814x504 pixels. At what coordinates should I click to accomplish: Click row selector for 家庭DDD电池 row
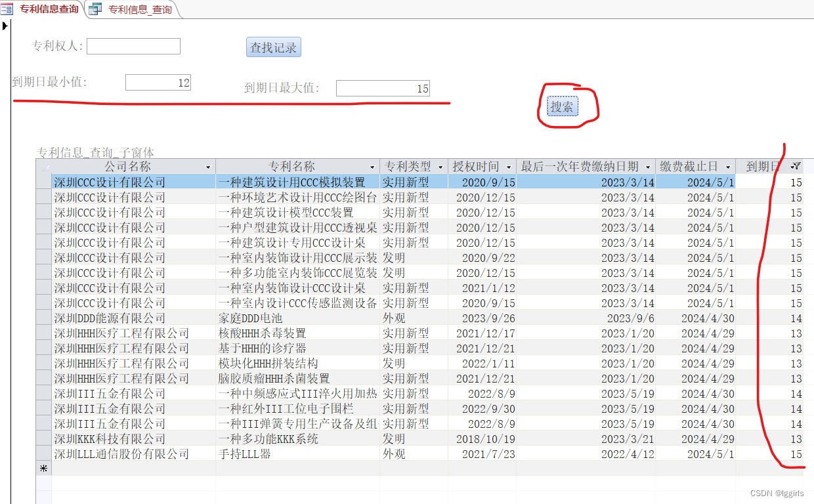pos(44,318)
